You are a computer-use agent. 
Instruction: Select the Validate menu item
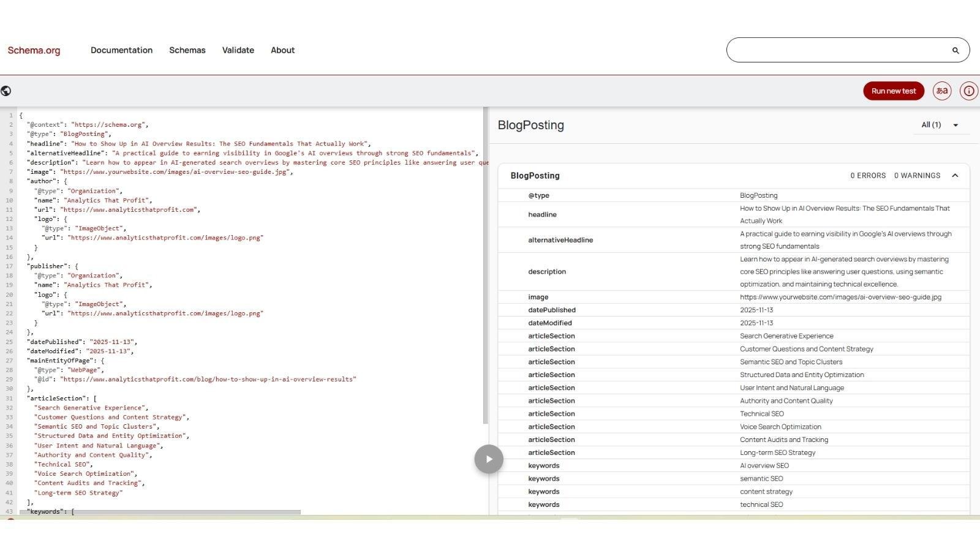coord(238,50)
